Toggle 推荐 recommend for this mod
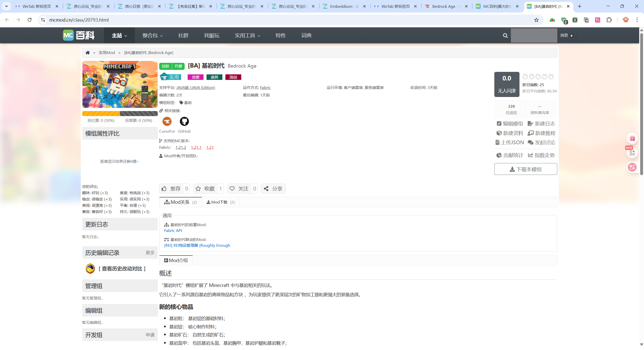 tap(175, 189)
